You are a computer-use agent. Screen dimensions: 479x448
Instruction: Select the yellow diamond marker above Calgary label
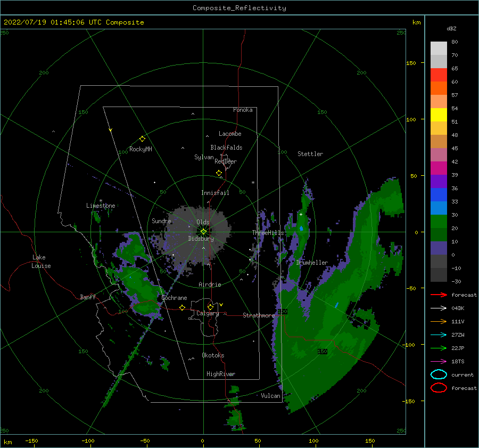pyautogui.click(x=210, y=307)
